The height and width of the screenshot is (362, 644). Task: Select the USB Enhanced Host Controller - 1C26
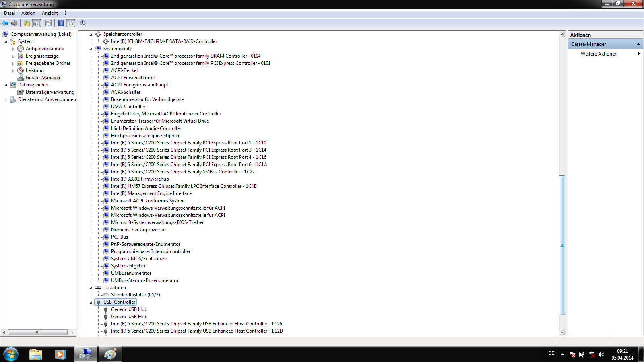[x=196, y=324]
